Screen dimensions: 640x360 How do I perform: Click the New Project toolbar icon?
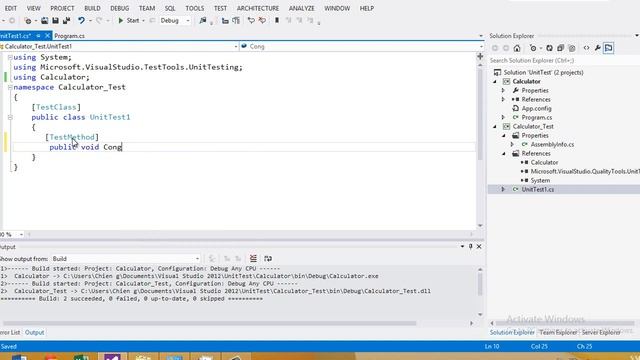pos(28,20)
